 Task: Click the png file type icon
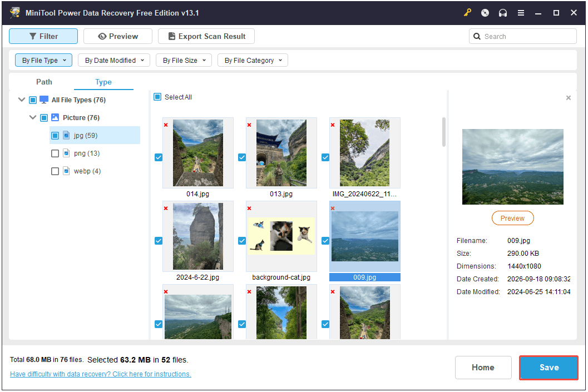pos(66,153)
